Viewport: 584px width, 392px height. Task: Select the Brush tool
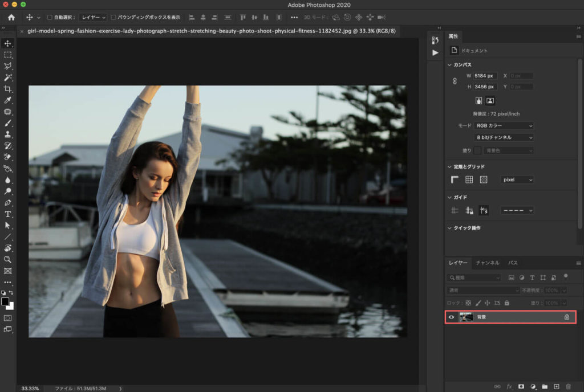pos(7,123)
